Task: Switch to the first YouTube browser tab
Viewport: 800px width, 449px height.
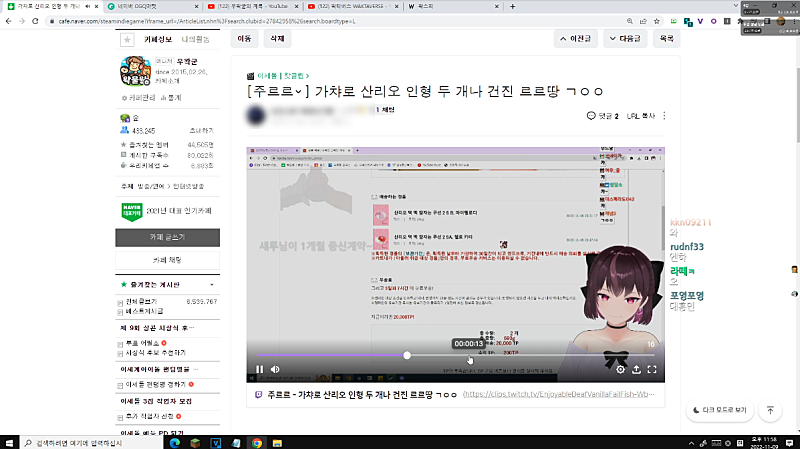Action: click(253, 6)
